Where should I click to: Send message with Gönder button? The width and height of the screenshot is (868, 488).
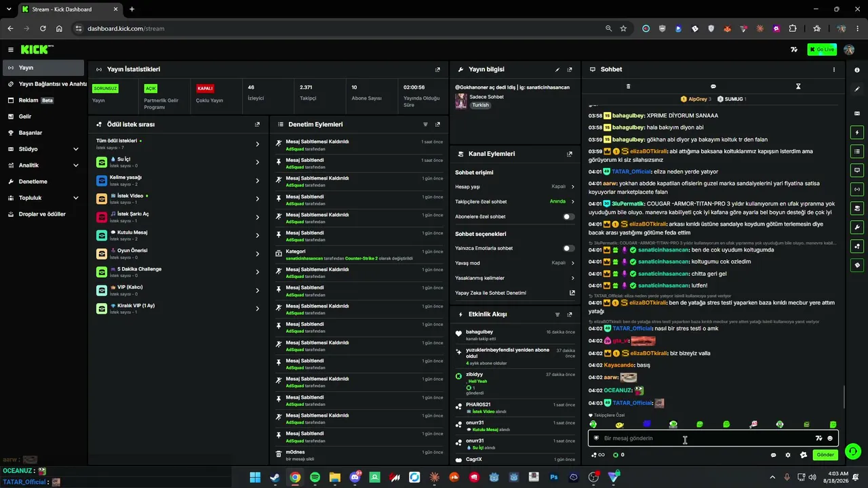click(x=825, y=455)
